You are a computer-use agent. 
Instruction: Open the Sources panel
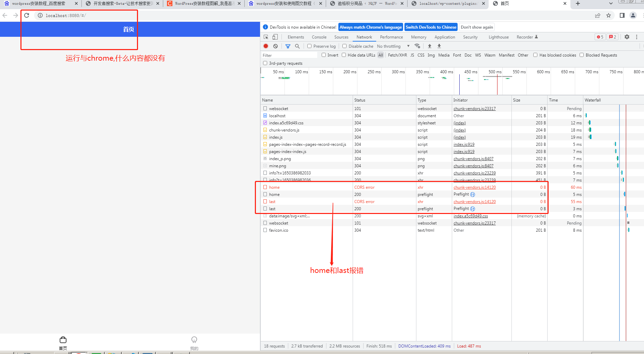341,37
